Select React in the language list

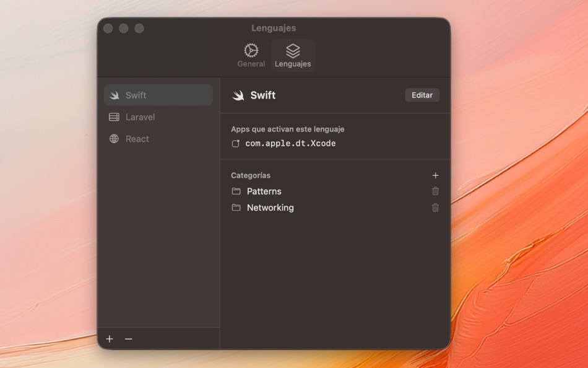(x=137, y=139)
